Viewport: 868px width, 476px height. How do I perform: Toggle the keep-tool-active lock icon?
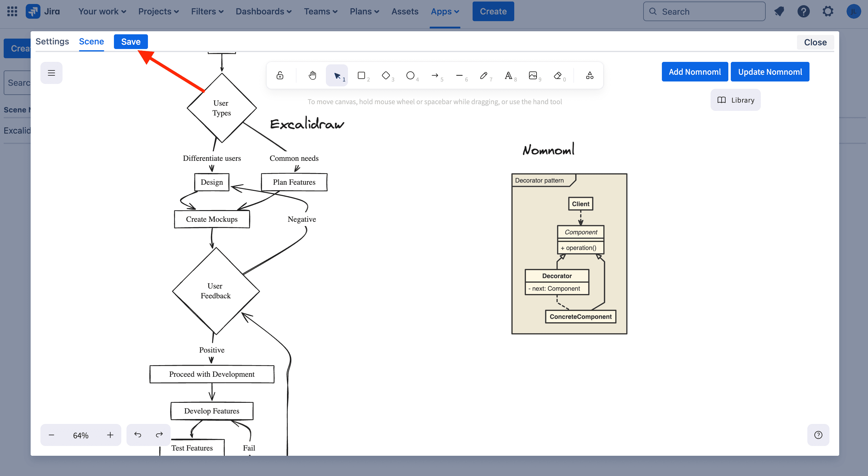pos(280,75)
